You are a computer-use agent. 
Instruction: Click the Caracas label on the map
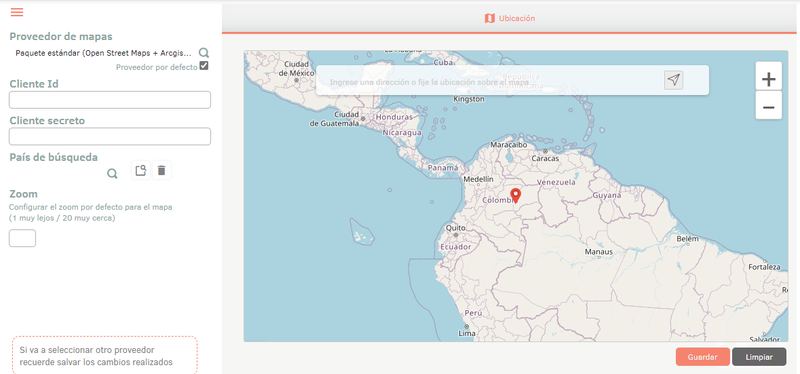tap(545, 158)
